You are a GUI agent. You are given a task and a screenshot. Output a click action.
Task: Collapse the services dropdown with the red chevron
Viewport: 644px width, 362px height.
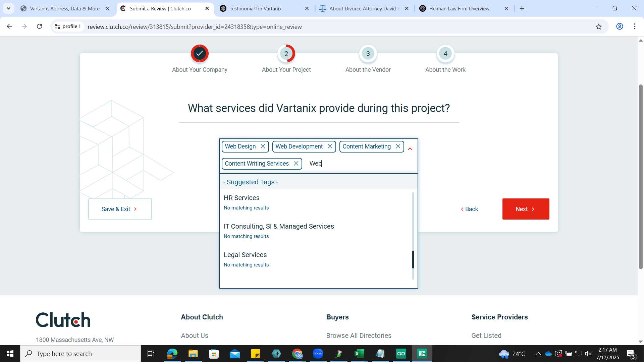click(x=410, y=149)
